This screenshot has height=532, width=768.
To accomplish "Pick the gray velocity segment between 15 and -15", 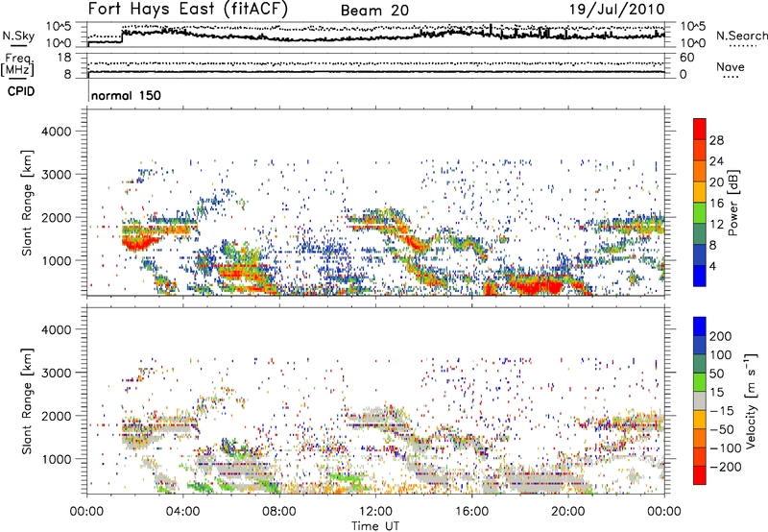I will coord(700,401).
